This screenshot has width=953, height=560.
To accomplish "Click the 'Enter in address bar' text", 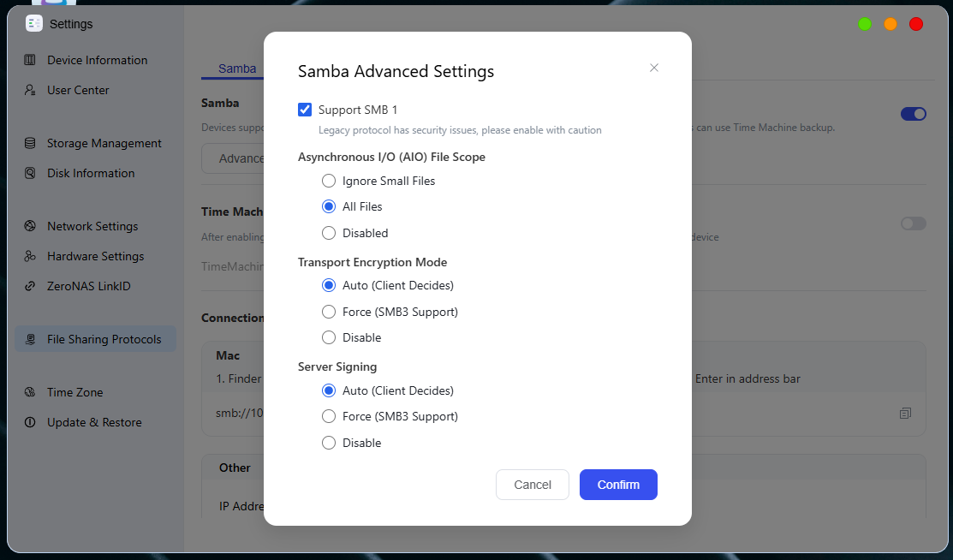I will tap(748, 378).
